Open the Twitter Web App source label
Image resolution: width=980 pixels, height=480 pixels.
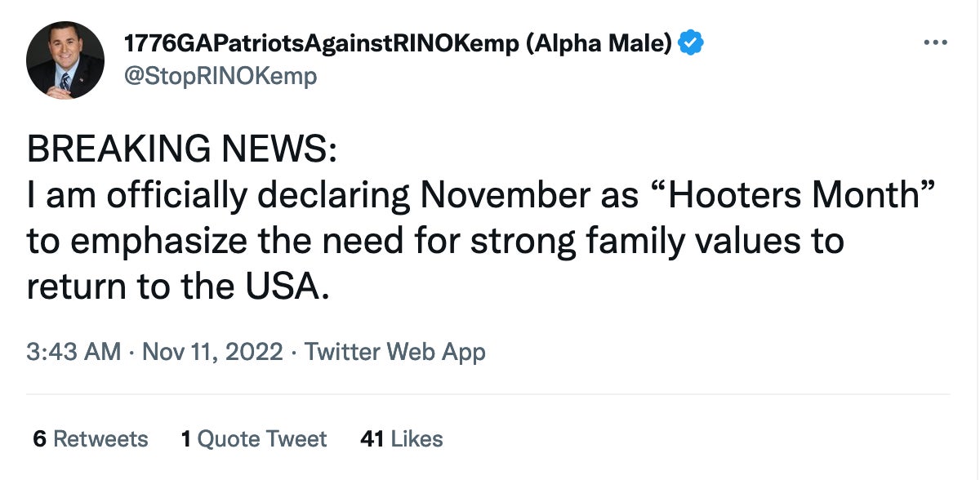395,352
